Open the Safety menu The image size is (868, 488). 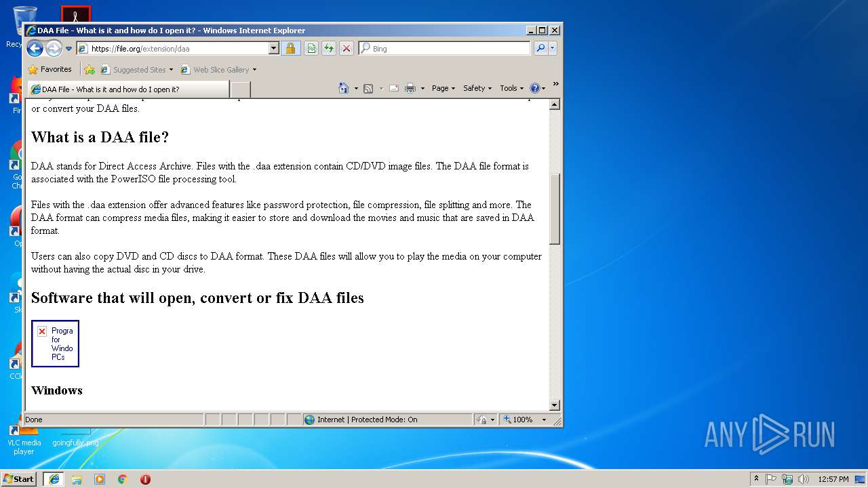477,88
